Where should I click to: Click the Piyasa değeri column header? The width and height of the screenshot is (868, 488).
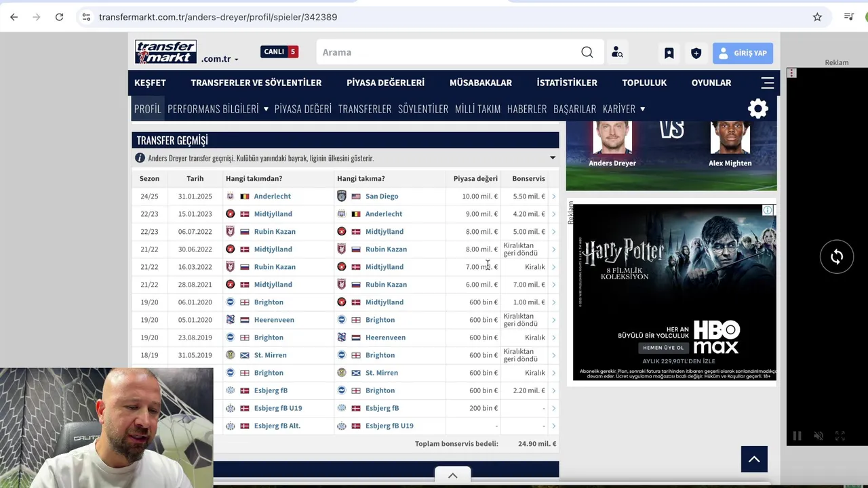pos(475,178)
